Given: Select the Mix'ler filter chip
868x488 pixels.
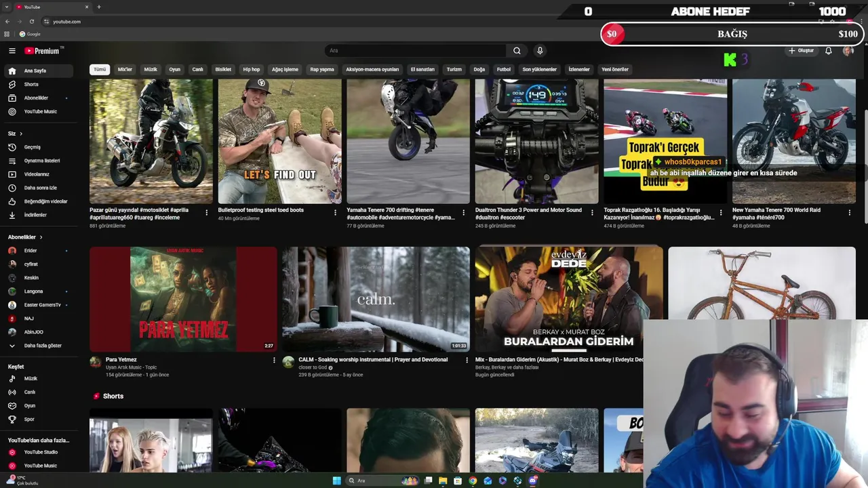Looking at the screenshot, I should 125,69.
